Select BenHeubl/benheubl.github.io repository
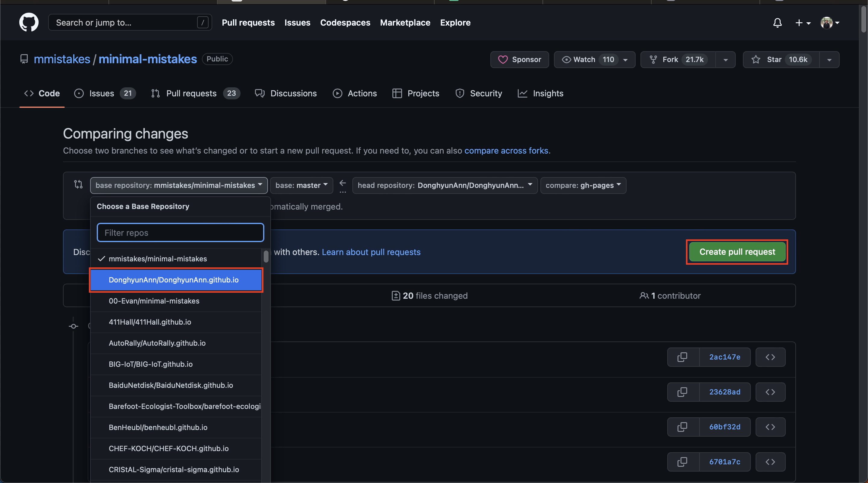 pyautogui.click(x=176, y=427)
